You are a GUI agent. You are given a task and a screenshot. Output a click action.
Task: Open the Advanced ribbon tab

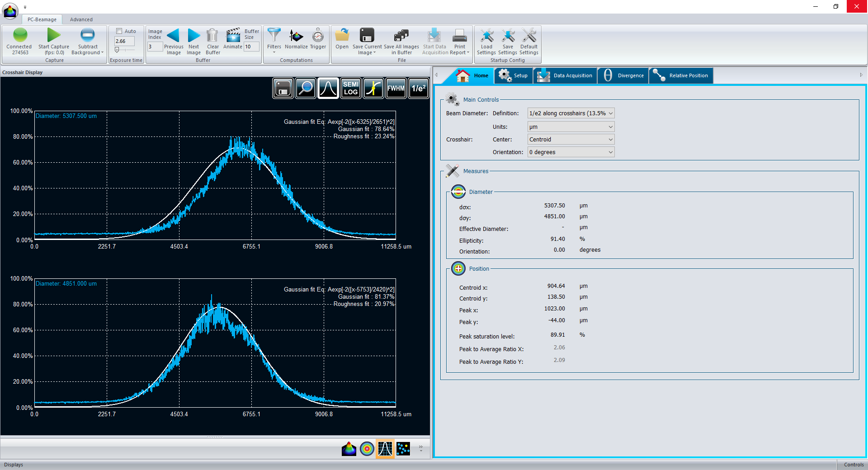[x=81, y=19]
